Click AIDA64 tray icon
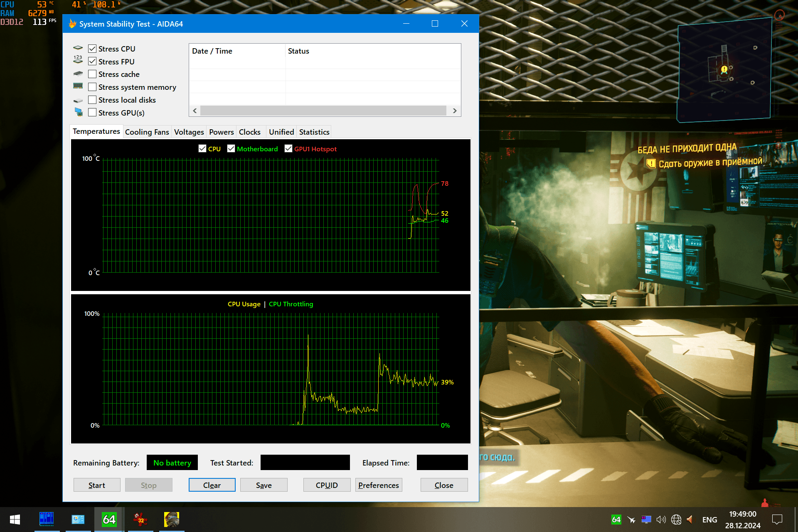The height and width of the screenshot is (532, 798). point(616,520)
